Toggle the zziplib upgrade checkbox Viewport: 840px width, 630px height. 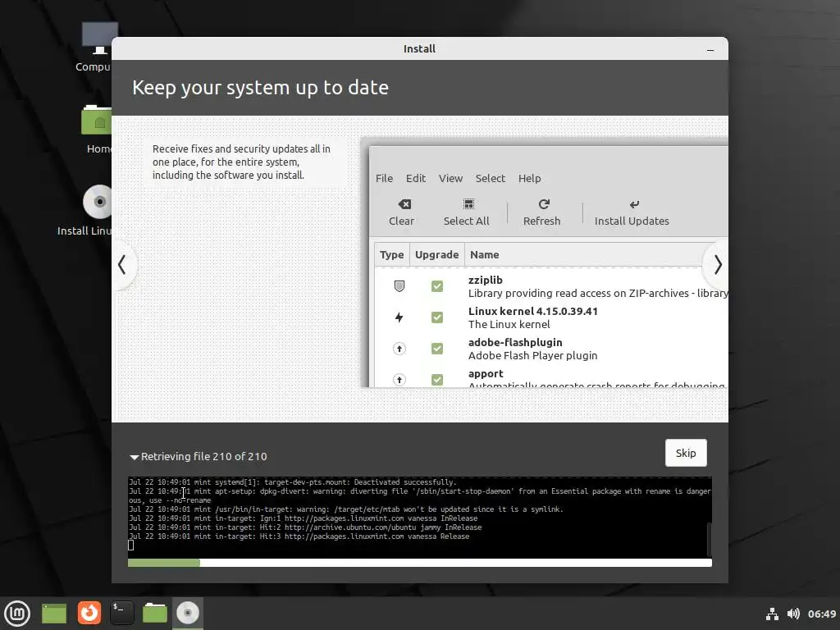pos(437,286)
